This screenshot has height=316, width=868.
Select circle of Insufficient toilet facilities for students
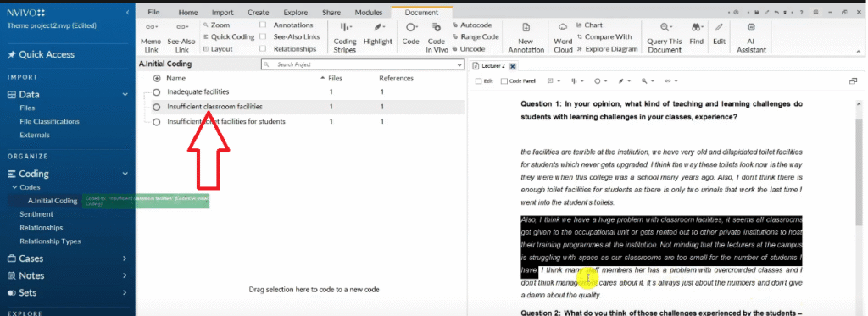tap(157, 122)
